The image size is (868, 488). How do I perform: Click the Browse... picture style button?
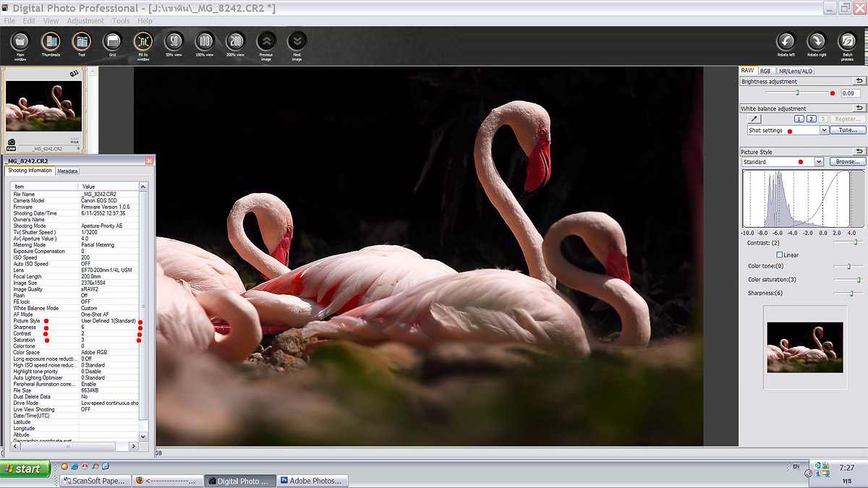(846, 162)
